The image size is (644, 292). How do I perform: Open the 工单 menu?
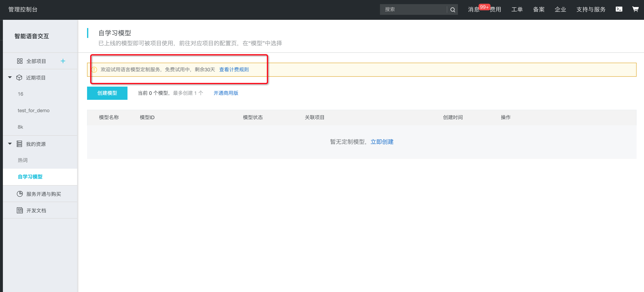coord(517,9)
